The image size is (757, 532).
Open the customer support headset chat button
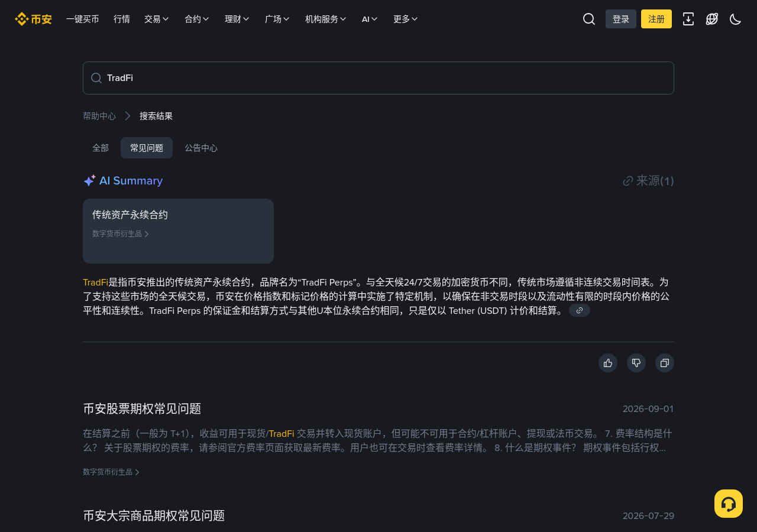[729, 504]
